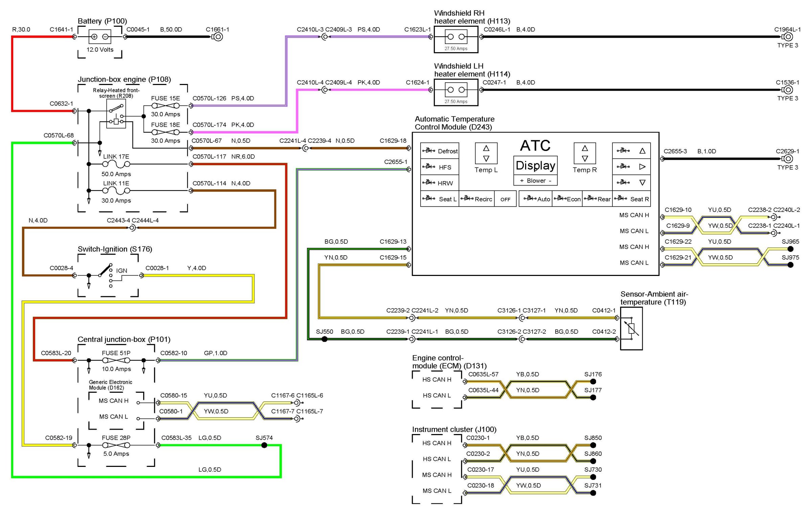The height and width of the screenshot is (518, 812).
Task: Click Temp R down arrow
Action: 585,158
